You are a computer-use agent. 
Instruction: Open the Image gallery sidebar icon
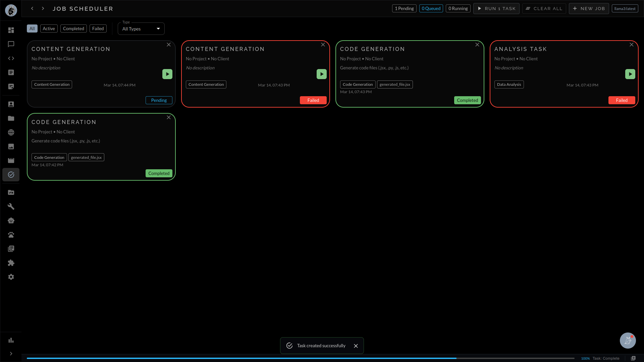tap(11, 146)
